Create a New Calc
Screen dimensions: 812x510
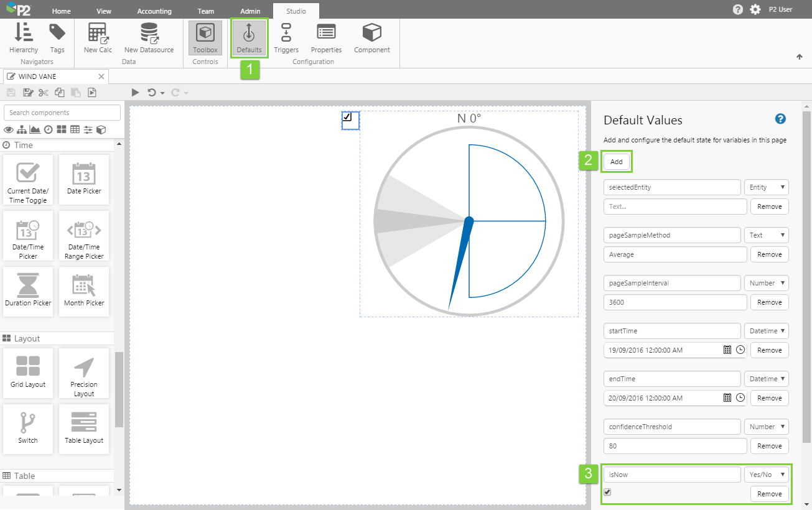pyautogui.click(x=98, y=37)
